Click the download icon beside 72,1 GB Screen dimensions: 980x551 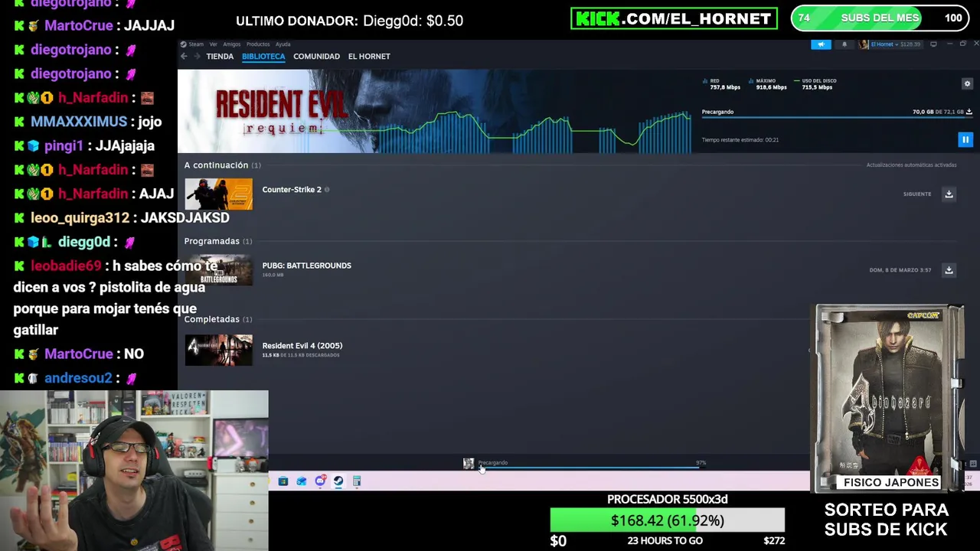969,112
